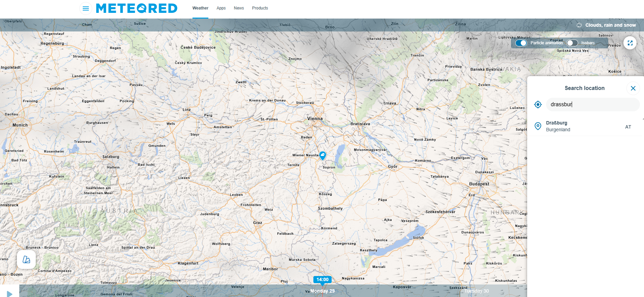The image size is (644, 297).
Task: Open the map layers icon button
Action: pos(26,259)
